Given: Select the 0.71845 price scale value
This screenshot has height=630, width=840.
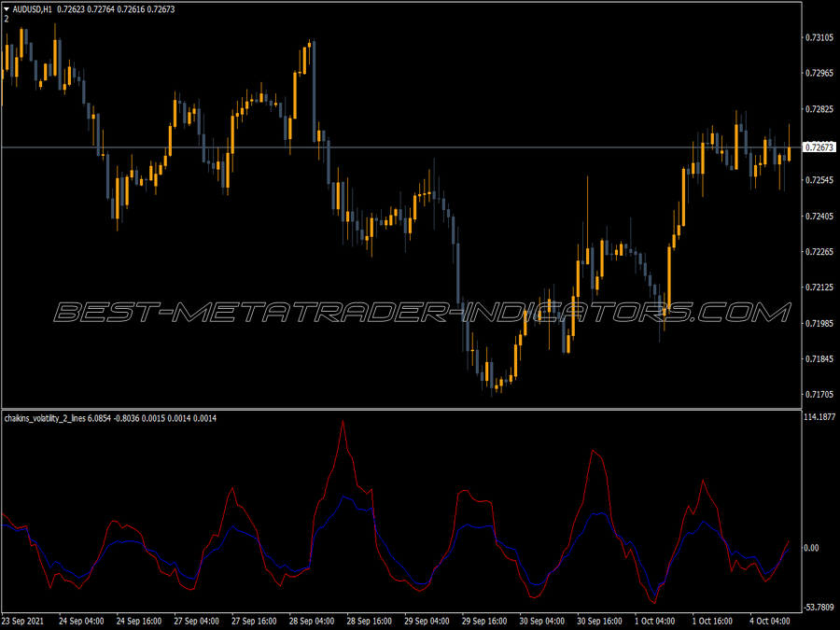Looking at the screenshot, I should pos(819,358).
